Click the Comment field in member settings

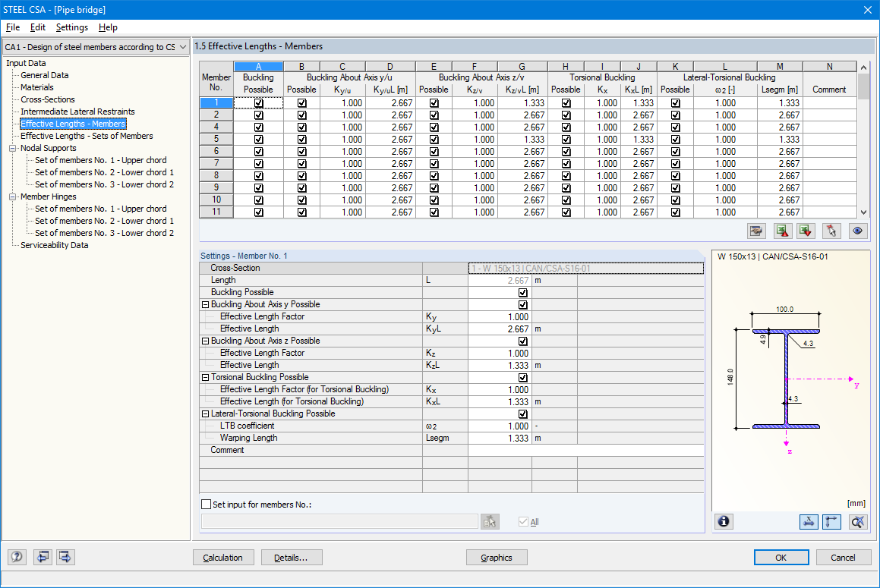(x=585, y=450)
